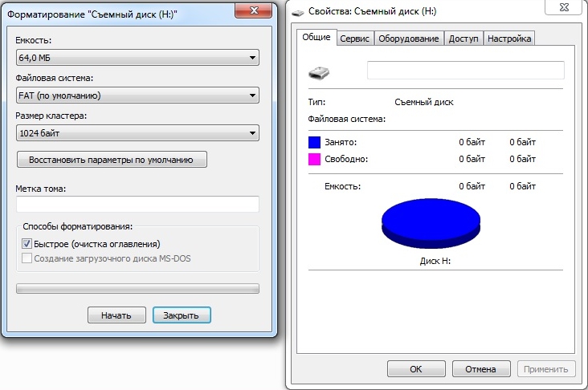This screenshot has width=588, height=390.
Task: Click the Закрыть button in Format dialog
Action: [182, 315]
